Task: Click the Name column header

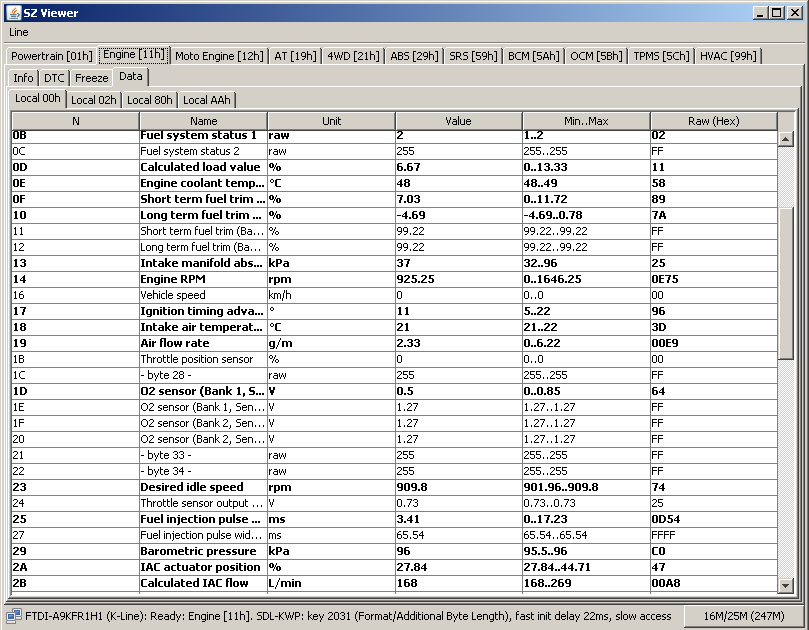Action: (x=203, y=121)
